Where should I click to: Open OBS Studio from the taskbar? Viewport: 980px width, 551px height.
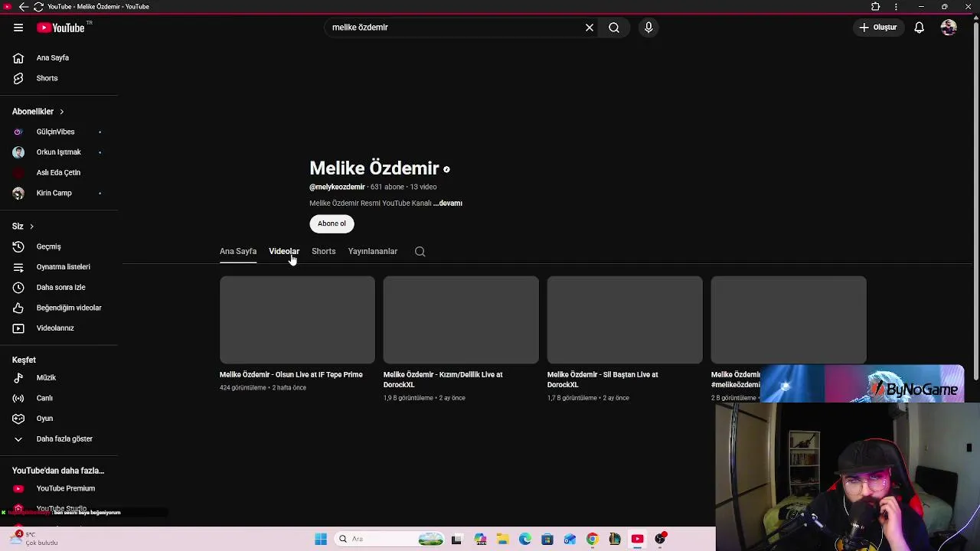pyautogui.click(x=660, y=539)
